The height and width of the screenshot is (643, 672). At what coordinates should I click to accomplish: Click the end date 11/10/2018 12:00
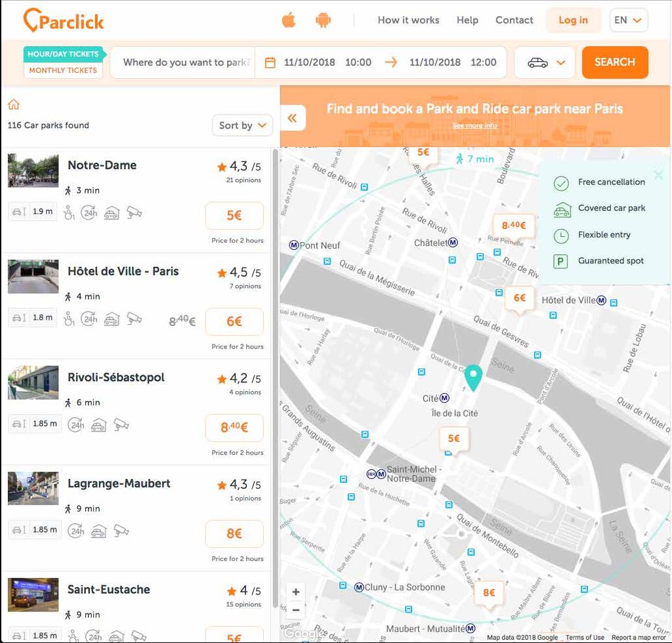pos(453,62)
